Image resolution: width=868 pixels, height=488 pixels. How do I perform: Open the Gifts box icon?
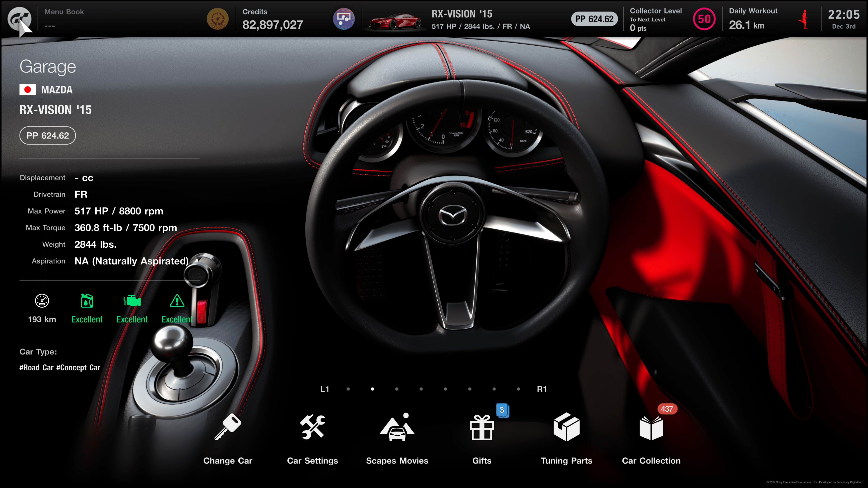(482, 427)
